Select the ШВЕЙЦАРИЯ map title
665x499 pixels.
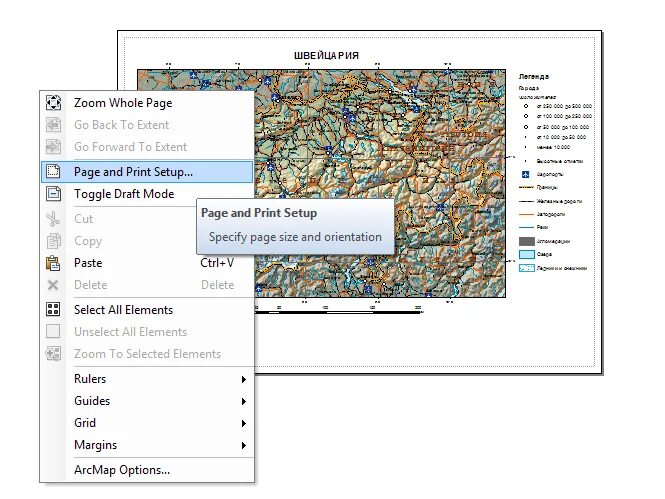(326, 56)
